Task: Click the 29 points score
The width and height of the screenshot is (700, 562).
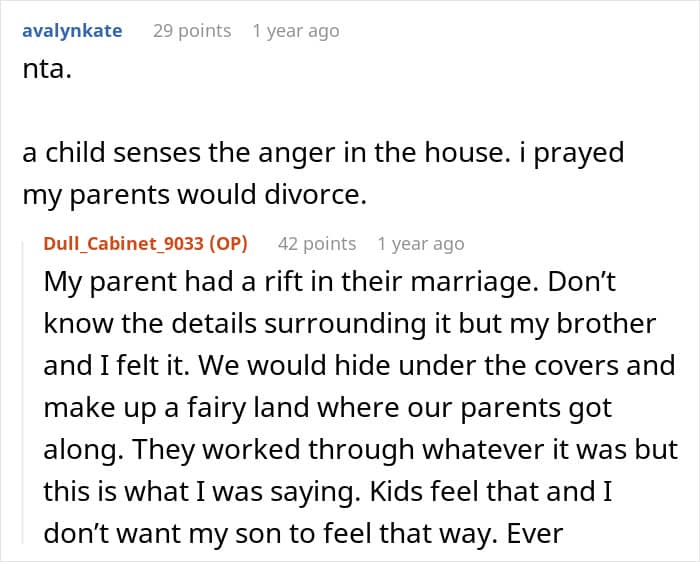Action: (191, 31)
